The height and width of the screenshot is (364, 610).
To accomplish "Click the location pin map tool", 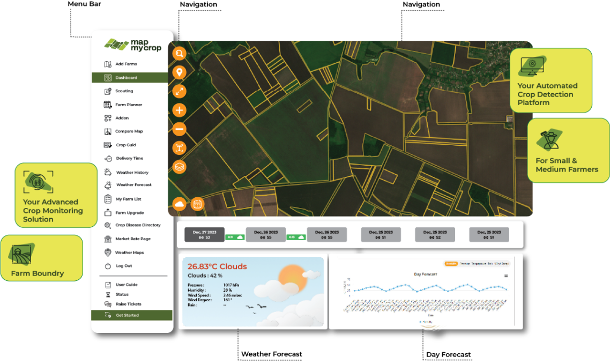I will point(179,72).
